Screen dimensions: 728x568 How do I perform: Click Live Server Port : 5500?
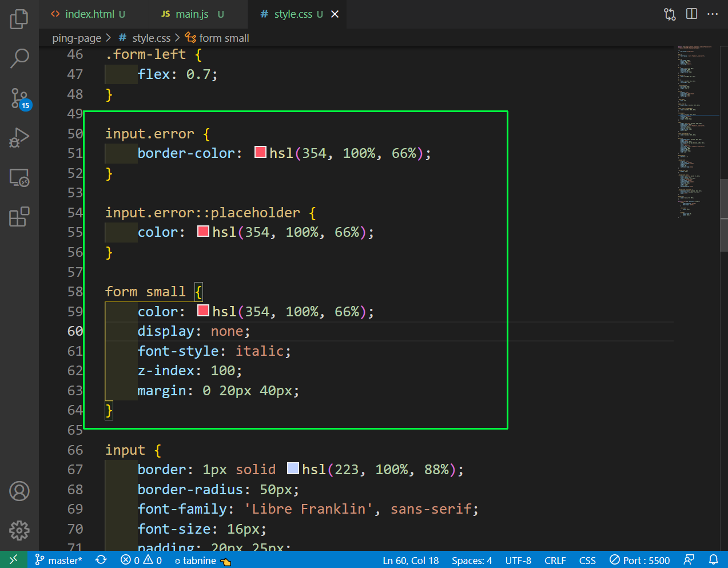click(639, 560)
